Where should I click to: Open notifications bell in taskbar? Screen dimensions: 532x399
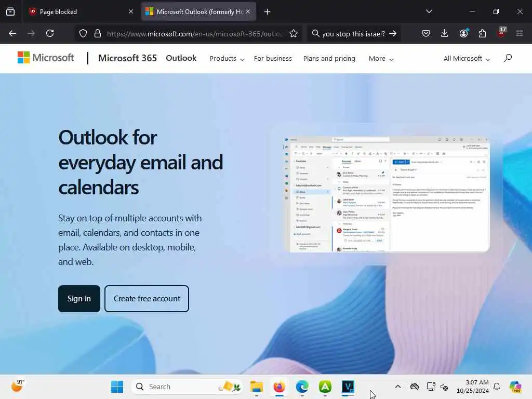click(497, 387)
